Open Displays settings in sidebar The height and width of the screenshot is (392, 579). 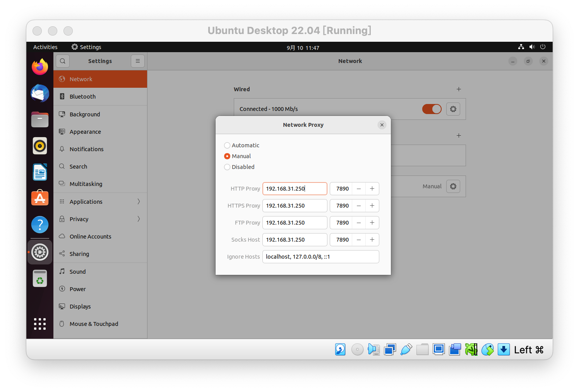pos(100,307)
